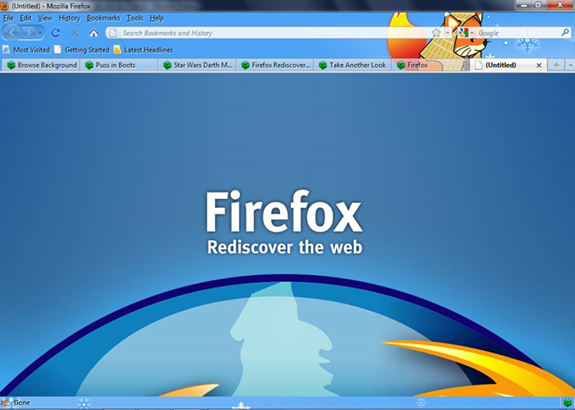Image resolution: width=575 pixels, height=410 pixels.
Task: Open the Bookmarks menu
Action: [103, 18]
